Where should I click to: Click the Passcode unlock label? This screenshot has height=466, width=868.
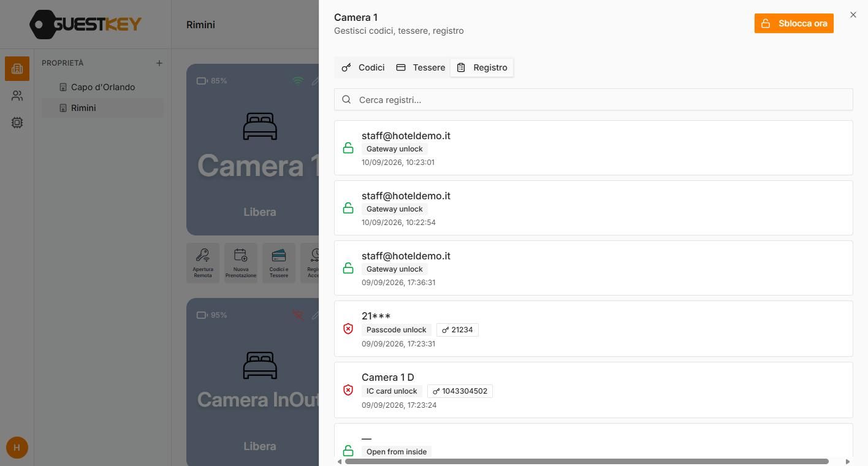coord(397,330)
